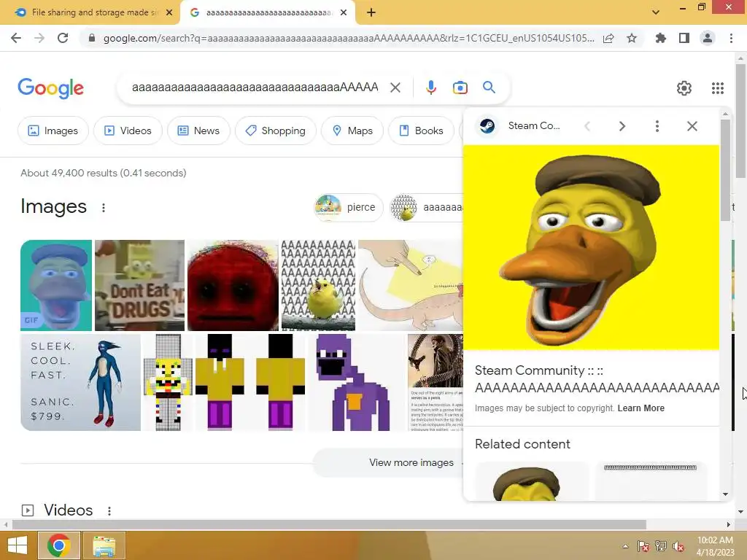Open the Doctor Octopus thumbnail

click(x=435, y=382)
